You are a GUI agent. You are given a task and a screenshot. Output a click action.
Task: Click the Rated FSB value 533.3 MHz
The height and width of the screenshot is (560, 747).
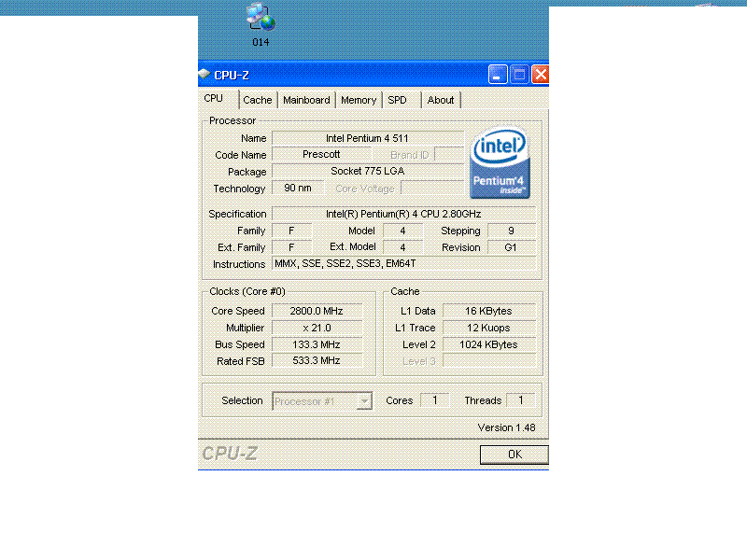(317, 360)
